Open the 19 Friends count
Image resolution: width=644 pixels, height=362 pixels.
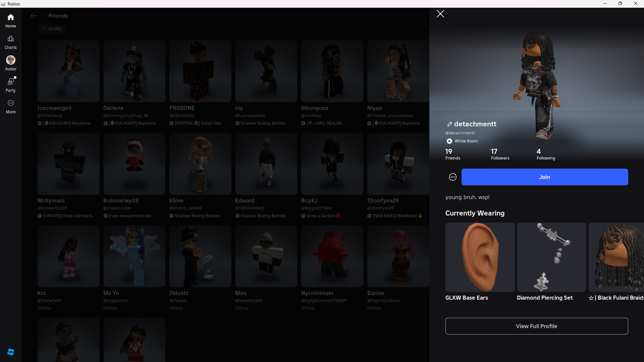tap(452, 154)
